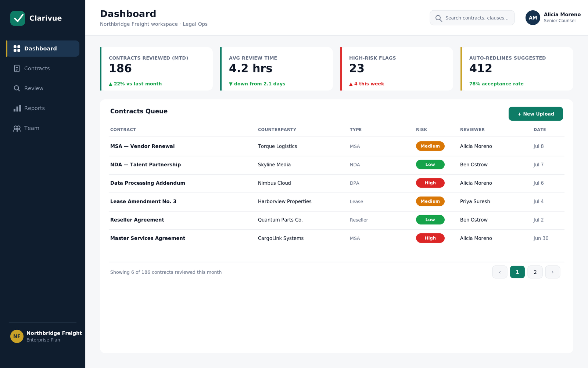Click High risk badge for Data Processing Addendum
The height and width of the screenshot is (368, 588).
[430, 183]
